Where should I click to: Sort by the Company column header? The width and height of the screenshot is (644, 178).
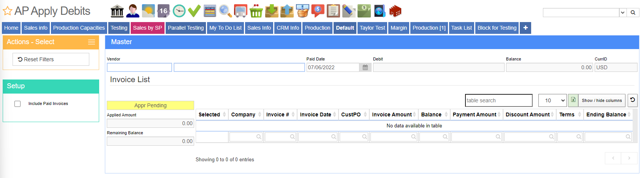pyautogui.click(x=246, y=114)
